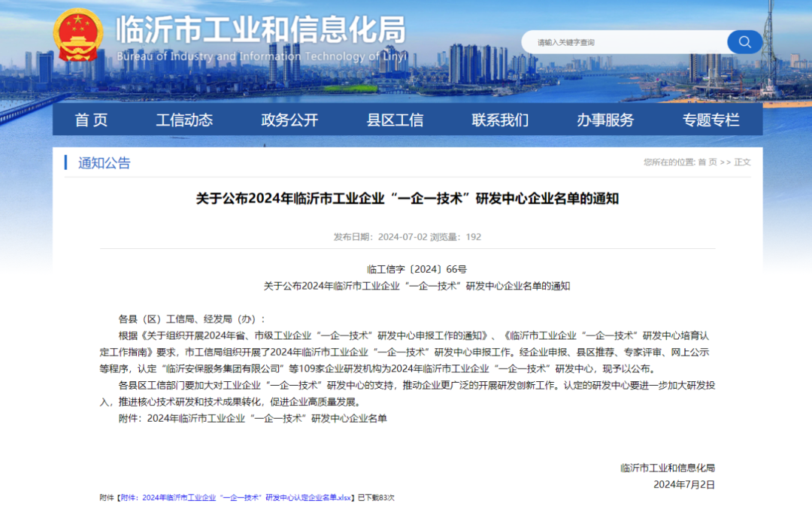Image resolution: width=812 pixels, height=515 pixels.
Task: Open the 县区工信 navigation menu item
Action: pyautogui.click(x=395, y=120)
